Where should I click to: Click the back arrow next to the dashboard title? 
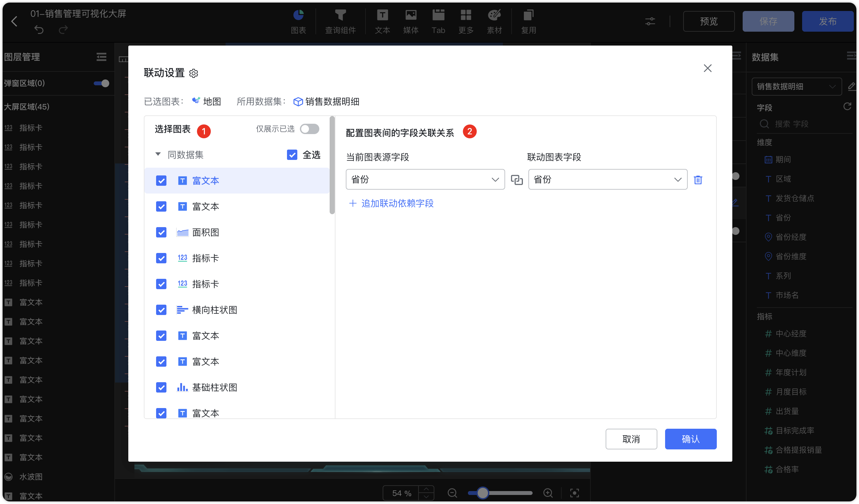[x=14, y=21]
